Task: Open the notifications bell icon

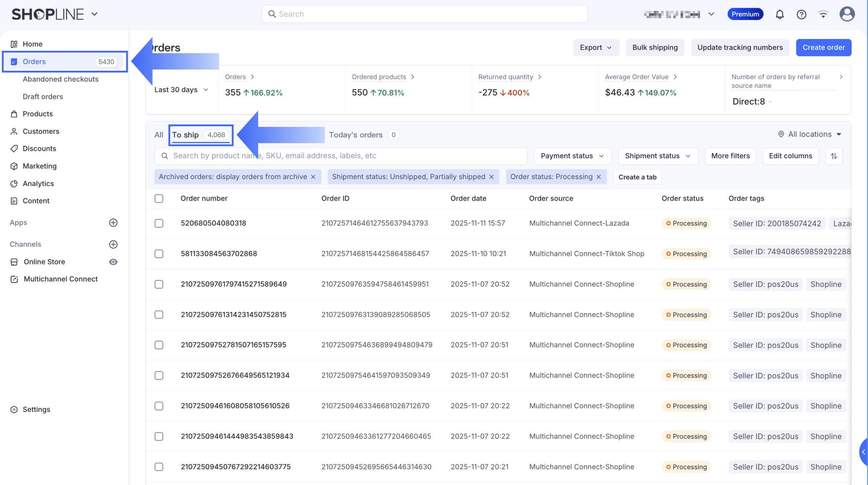Action: 779,15
